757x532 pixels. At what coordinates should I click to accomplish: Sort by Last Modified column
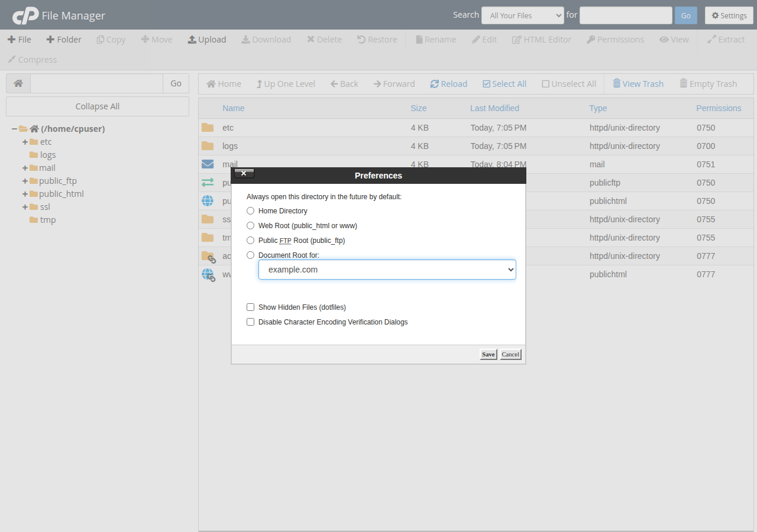[495, 108]
